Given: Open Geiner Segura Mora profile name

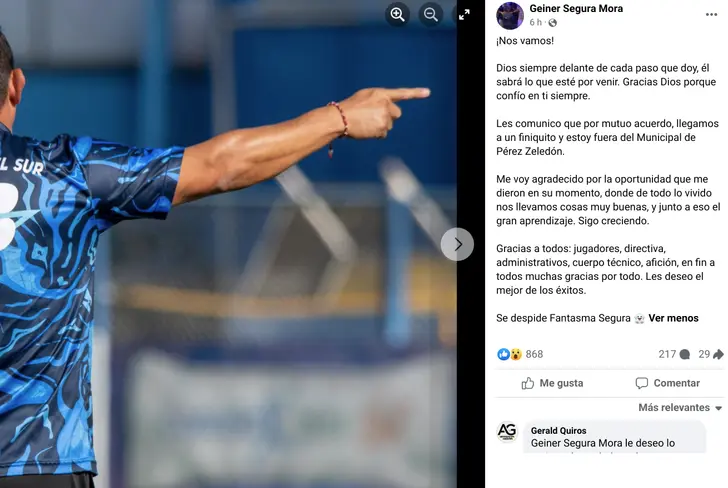Looking at the screenshot, I should point(576,8).
